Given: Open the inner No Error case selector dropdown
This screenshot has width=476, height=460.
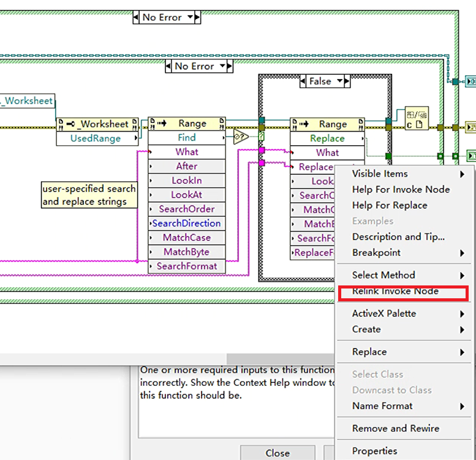Looking at the screenshot, I should (222, 66).
